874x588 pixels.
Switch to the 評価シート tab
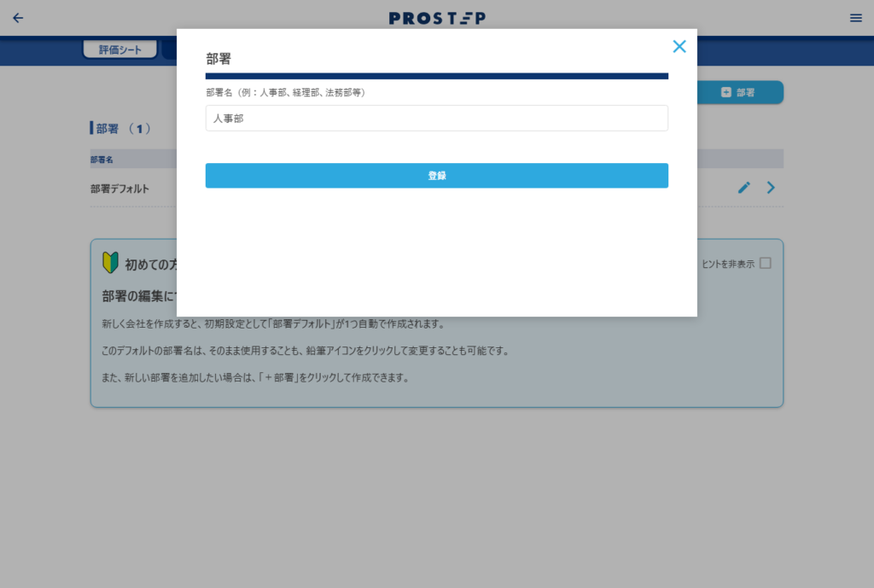(120, 49)
